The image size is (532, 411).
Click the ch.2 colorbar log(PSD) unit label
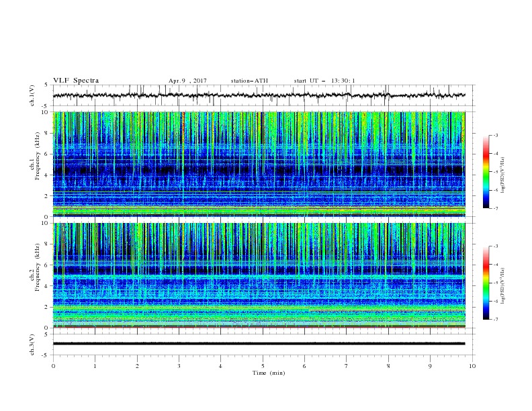502,286
